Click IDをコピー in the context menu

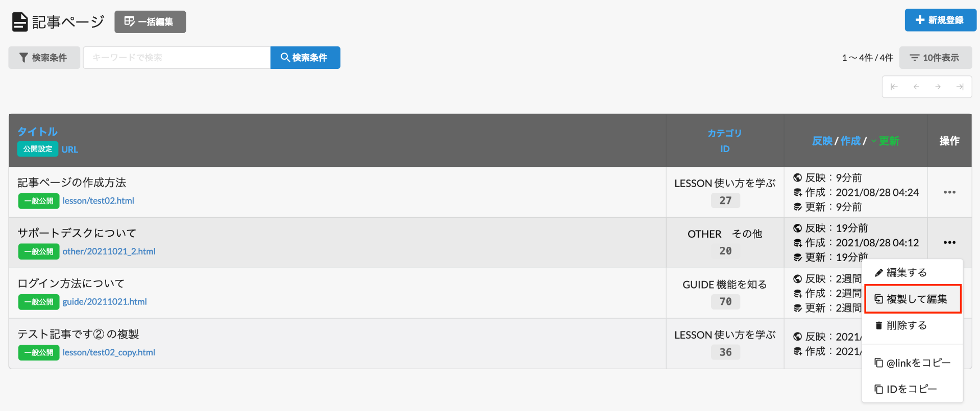pos(911,389)
